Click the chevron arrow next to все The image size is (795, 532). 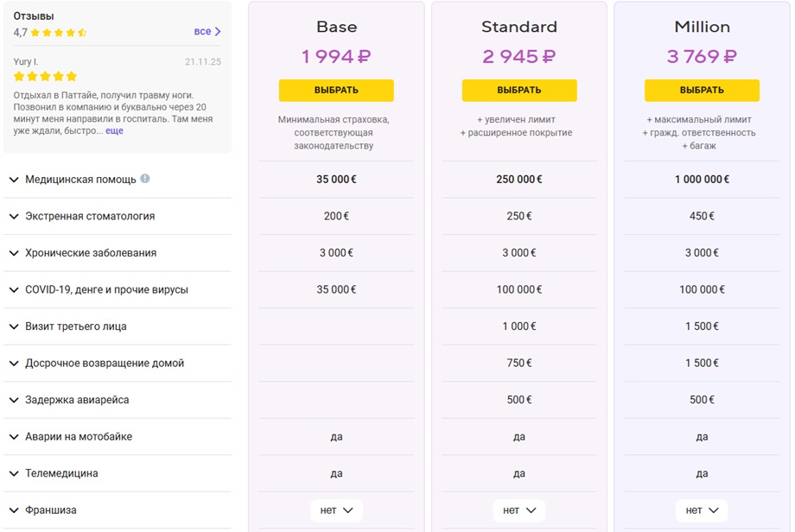click(x=218, y=31)
